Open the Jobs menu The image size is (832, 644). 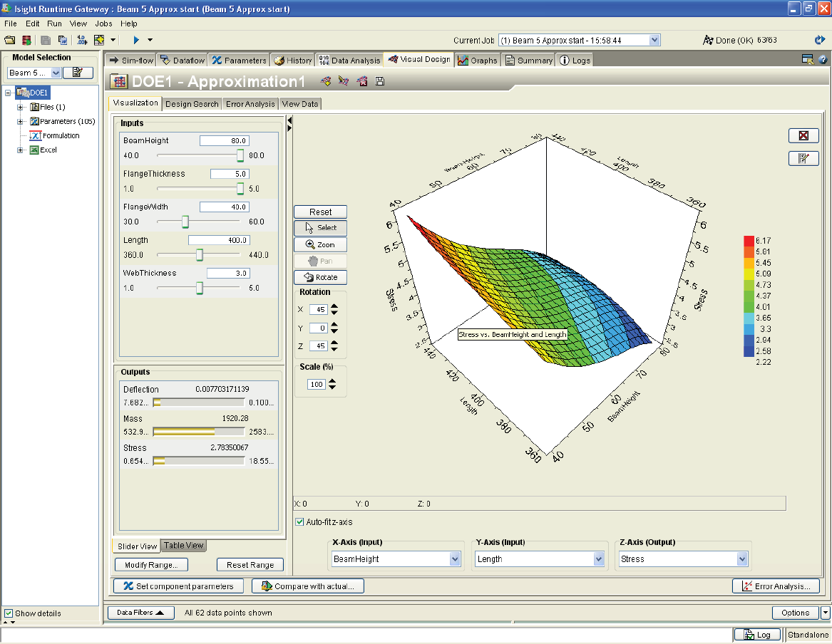tap(103, 24)
